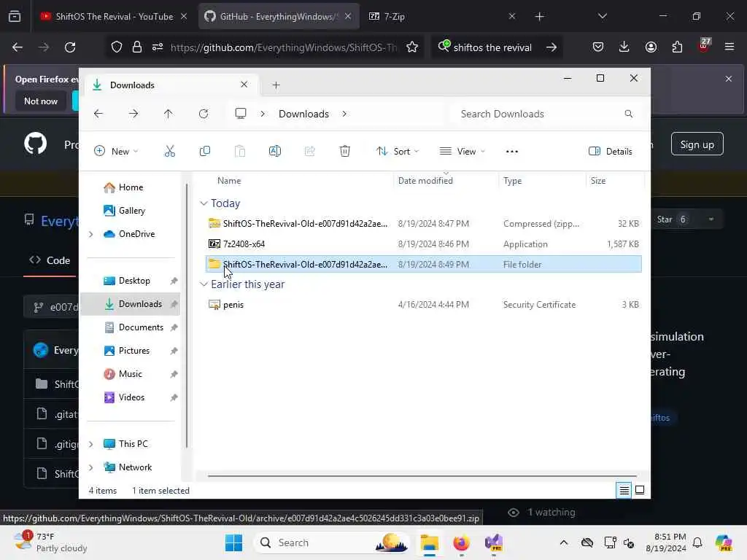Toggle the Details pane button
The image size is (747, 560).
pyautogui.click(x=611, y=152)
